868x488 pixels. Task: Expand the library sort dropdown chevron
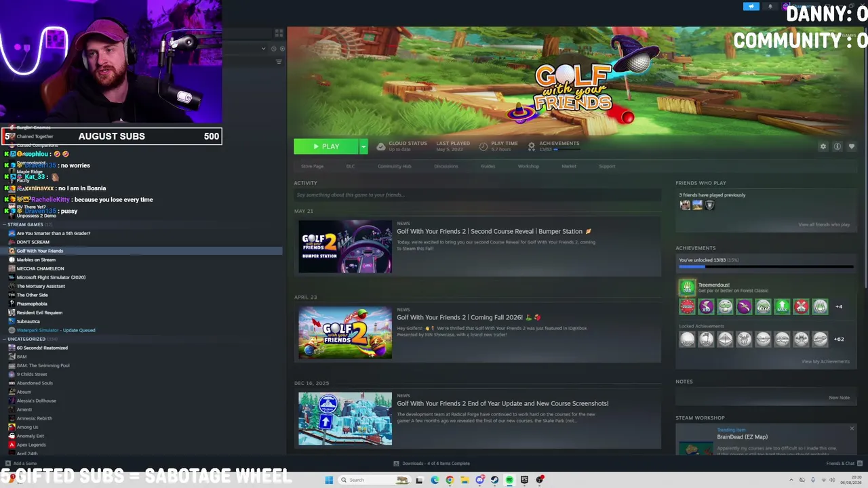pyautogui.click(x=264, y=49)
